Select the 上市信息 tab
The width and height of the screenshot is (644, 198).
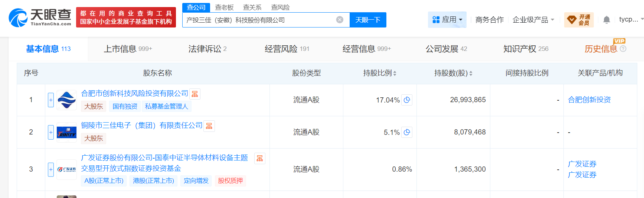pyautogui.click(x=128, y=49)
